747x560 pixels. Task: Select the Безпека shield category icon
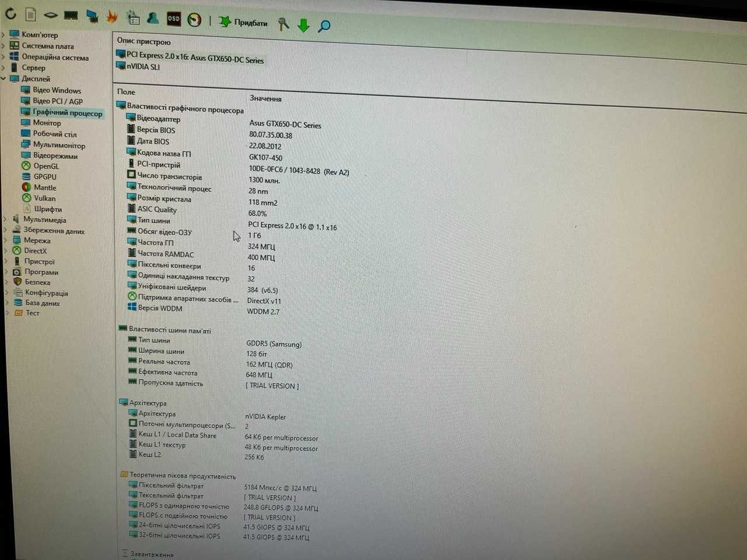(x=18, y=282)
